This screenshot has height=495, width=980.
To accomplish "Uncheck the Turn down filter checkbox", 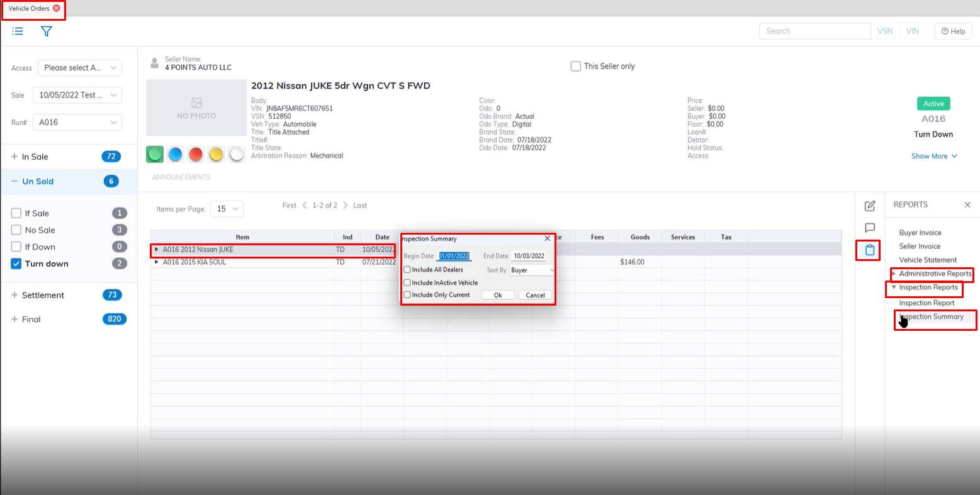I will pos(16,264).
